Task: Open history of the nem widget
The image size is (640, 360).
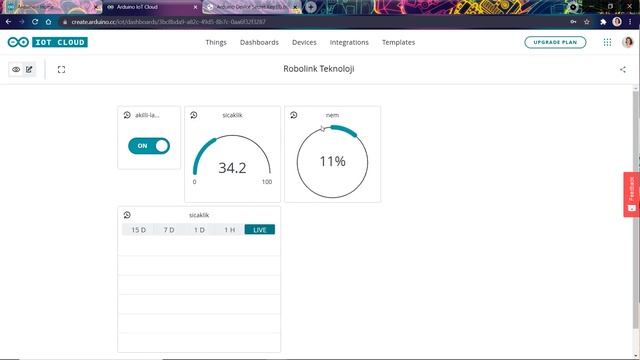Action: point(293,115)
